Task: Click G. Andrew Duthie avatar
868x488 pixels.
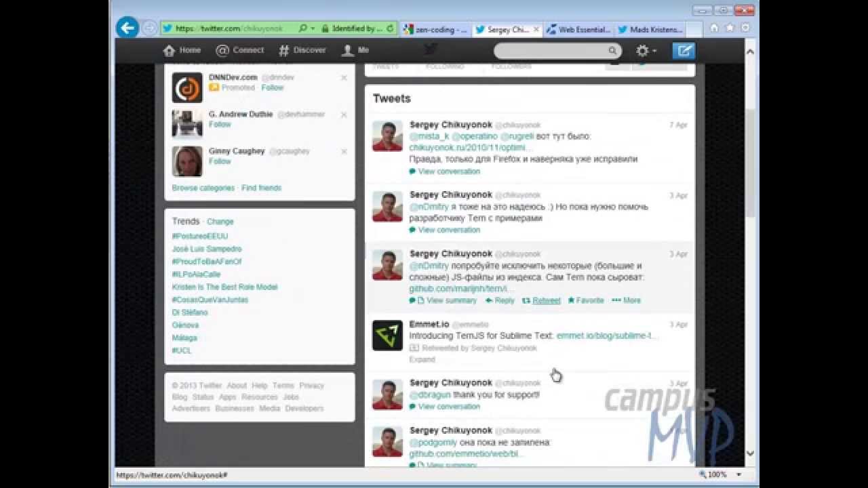Action: pyautogui.click(x=187, y=125)
